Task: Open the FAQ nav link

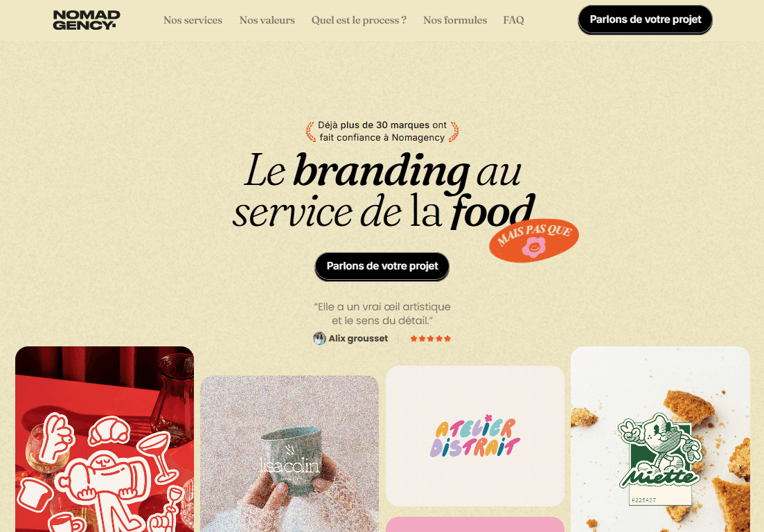Action: pyautogui.click(x=513, y=20)
